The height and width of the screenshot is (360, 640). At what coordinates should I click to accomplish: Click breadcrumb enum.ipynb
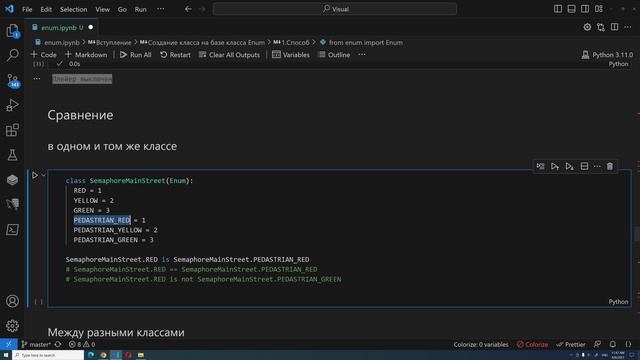(x=62, y=42)
